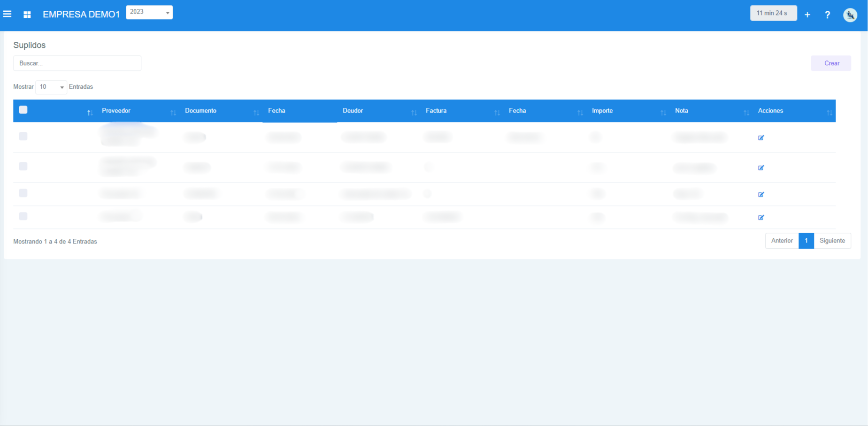Open the help question mark icon
Screen dimensions: 868x426
[827, 15]
